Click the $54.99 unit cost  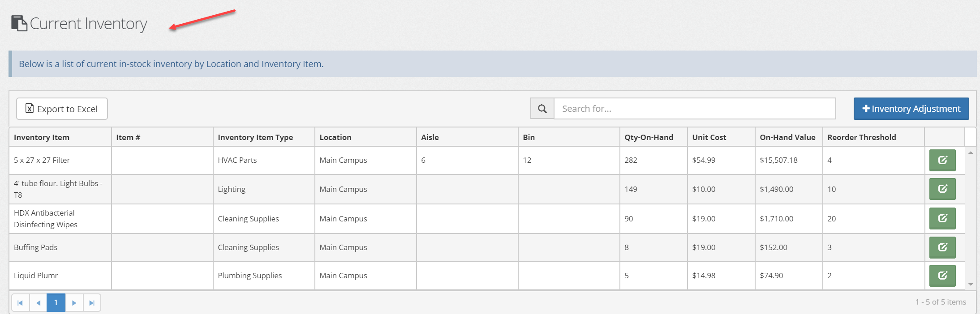point(704,160)
